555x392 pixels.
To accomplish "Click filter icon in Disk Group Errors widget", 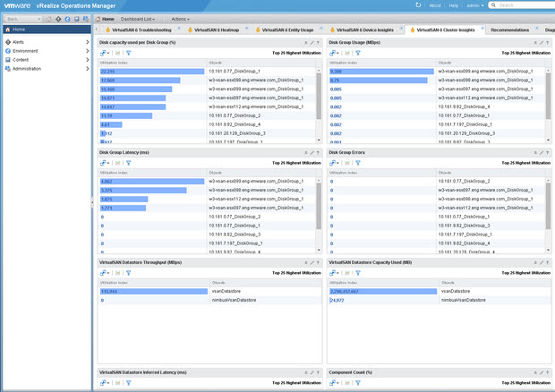I will [x=358, y=163].
